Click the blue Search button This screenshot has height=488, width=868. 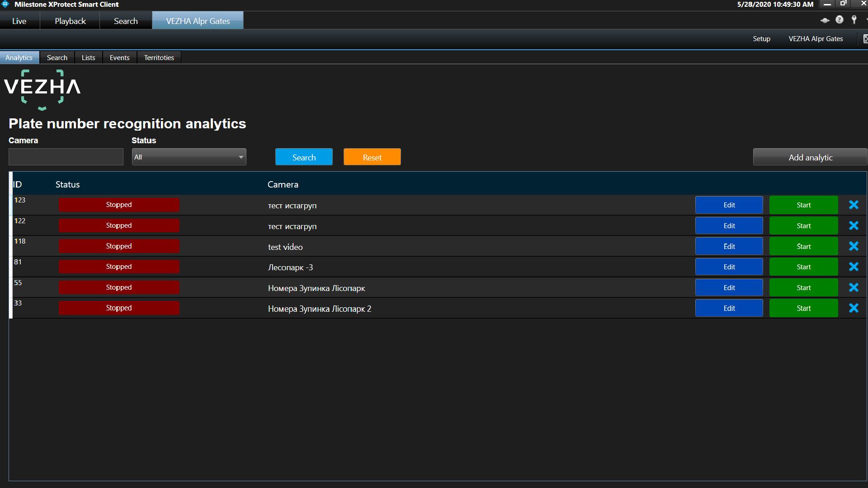pos(304,157)
